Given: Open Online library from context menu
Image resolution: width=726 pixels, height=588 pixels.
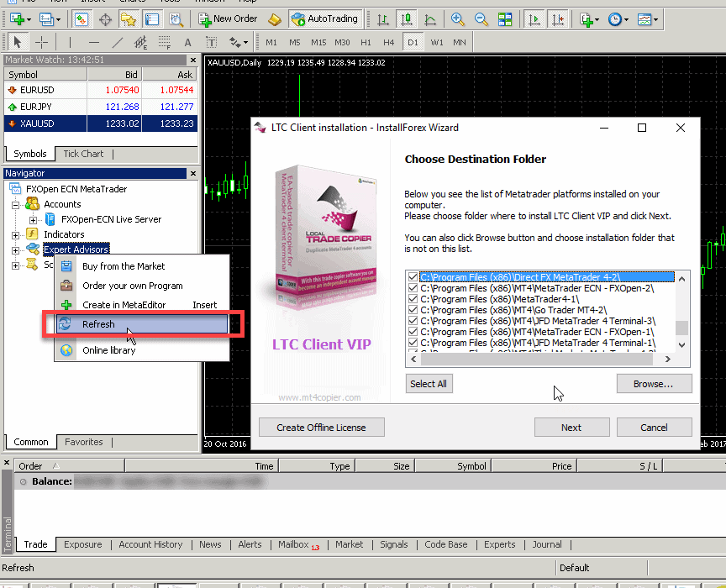Looking at the screenshot, I should click(142, 350).
